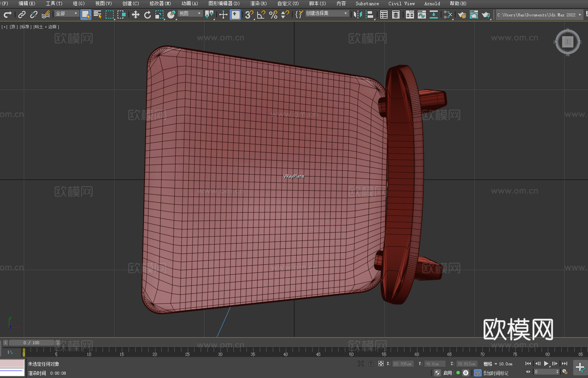Open the Civil View menu
The image size is (588, 378).
401,3
